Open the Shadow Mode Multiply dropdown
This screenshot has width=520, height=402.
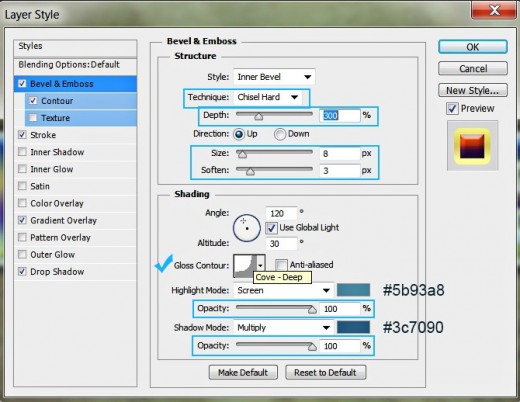coord(283,328)
